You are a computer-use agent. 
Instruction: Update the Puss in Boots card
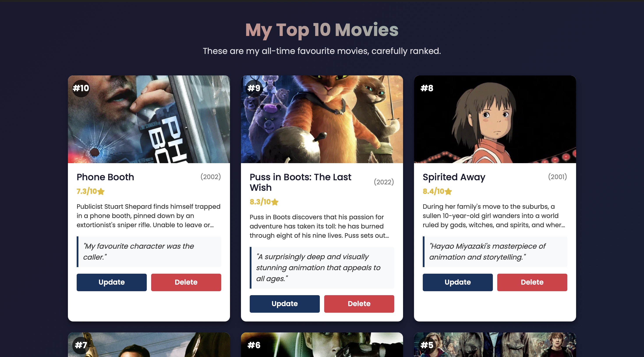point(285,304)
